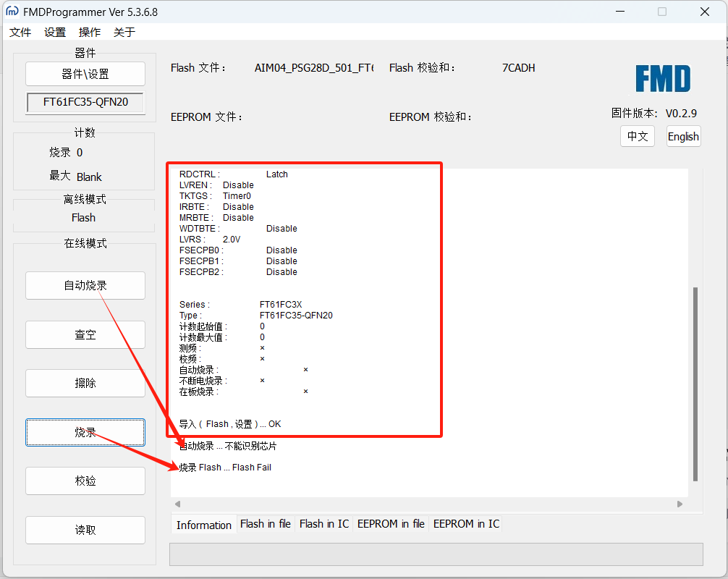Image resolution: width=728 pixels, height=579 pixels.
Task: Switch language to English
Action: pos(683,136)
